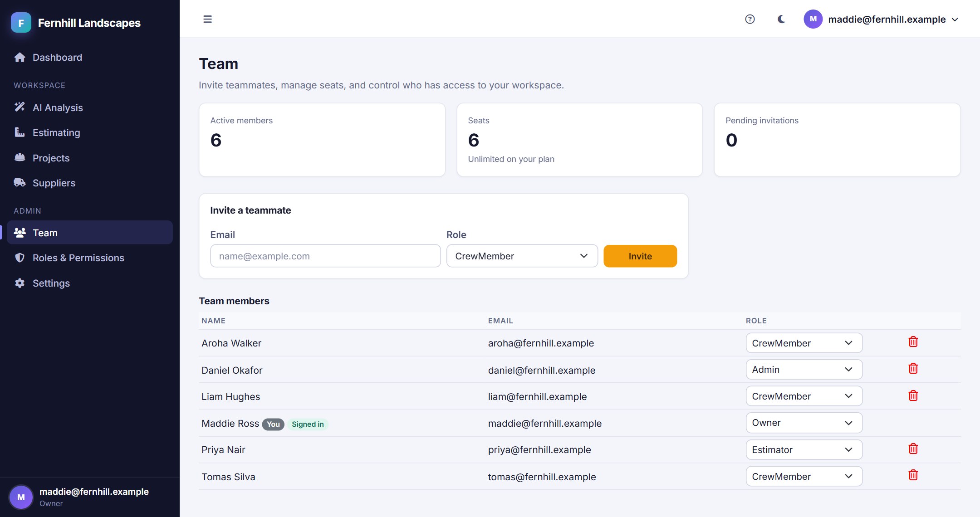Open Maddie Ross's Owner role dropdown
The height and width of the screenshot is (517, 980).
point(804,423)
